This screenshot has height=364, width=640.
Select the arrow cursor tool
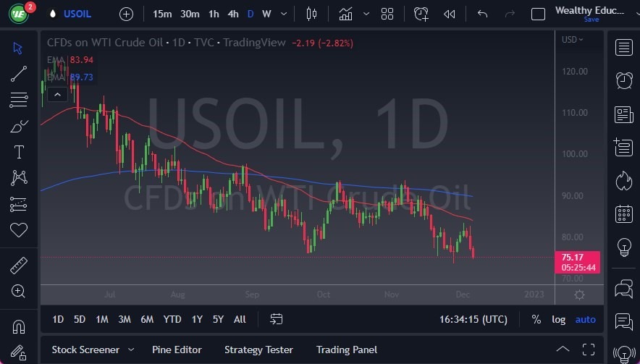click(x=18, y=48)
